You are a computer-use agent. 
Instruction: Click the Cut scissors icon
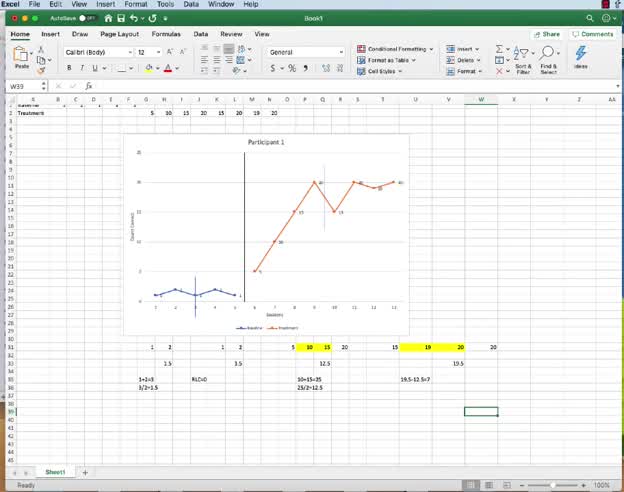pyautogui.click(x=41, y=50)
